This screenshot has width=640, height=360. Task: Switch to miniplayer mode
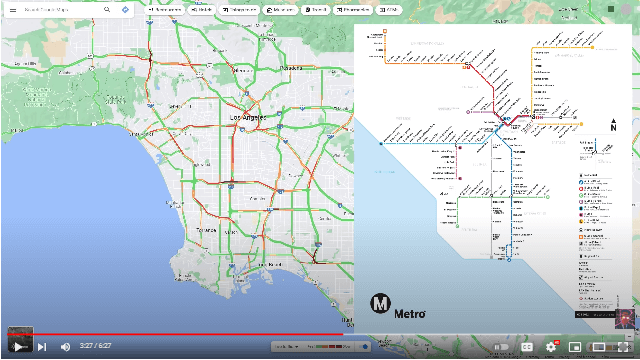tap(575, 347)
